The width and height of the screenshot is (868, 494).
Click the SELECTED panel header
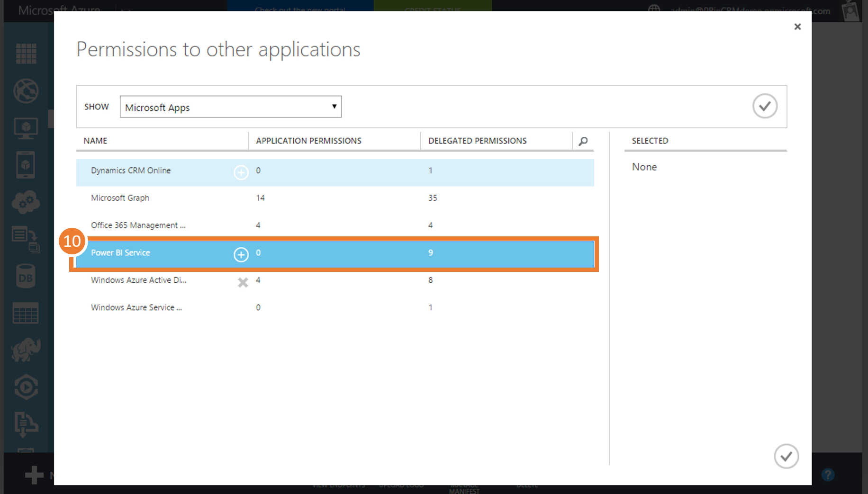click(650, 141)
